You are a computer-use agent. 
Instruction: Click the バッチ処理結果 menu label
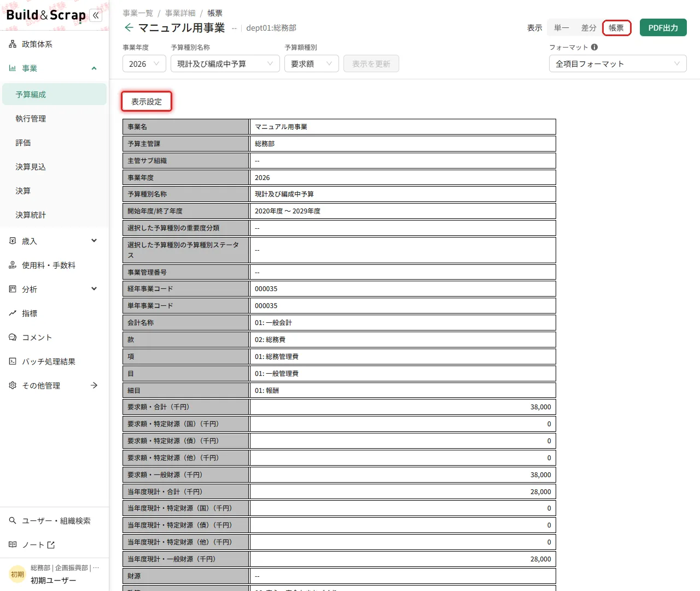tap(49, 362)
